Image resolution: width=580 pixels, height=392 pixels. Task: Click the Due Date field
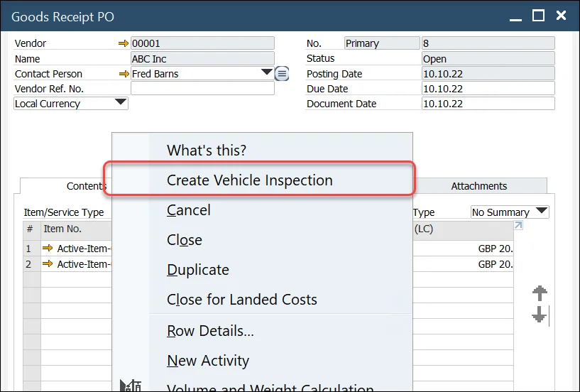[487, 89]
